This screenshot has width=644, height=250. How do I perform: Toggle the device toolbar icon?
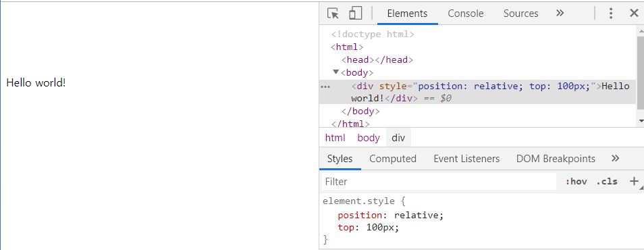(355, 13)
